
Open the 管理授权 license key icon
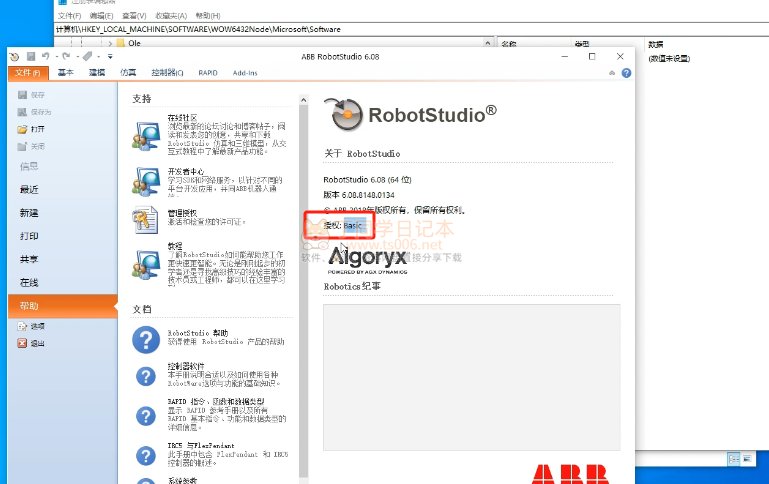click(145, 220)
